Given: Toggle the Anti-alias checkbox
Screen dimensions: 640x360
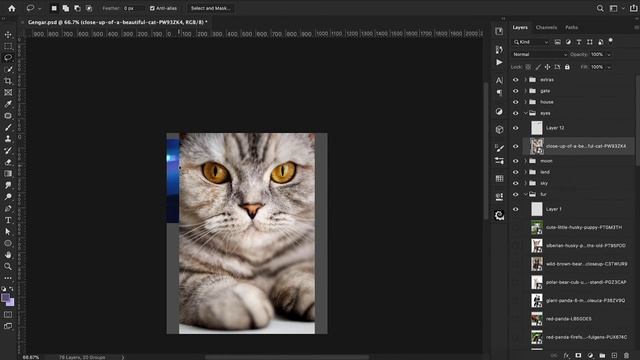Looking at the screenshot, I should coord(152,8).
